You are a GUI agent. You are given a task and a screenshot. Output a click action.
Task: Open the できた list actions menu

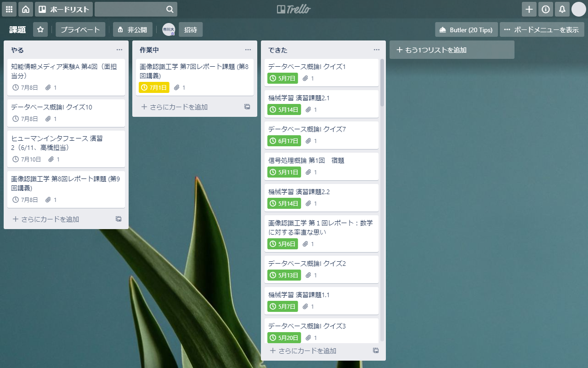376,50
